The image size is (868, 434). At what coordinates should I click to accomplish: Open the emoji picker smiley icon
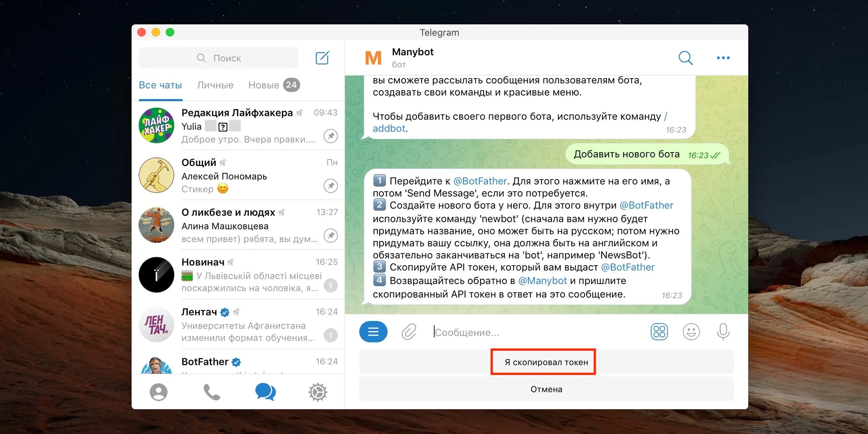pyautogui.click(x=691, y=332)
